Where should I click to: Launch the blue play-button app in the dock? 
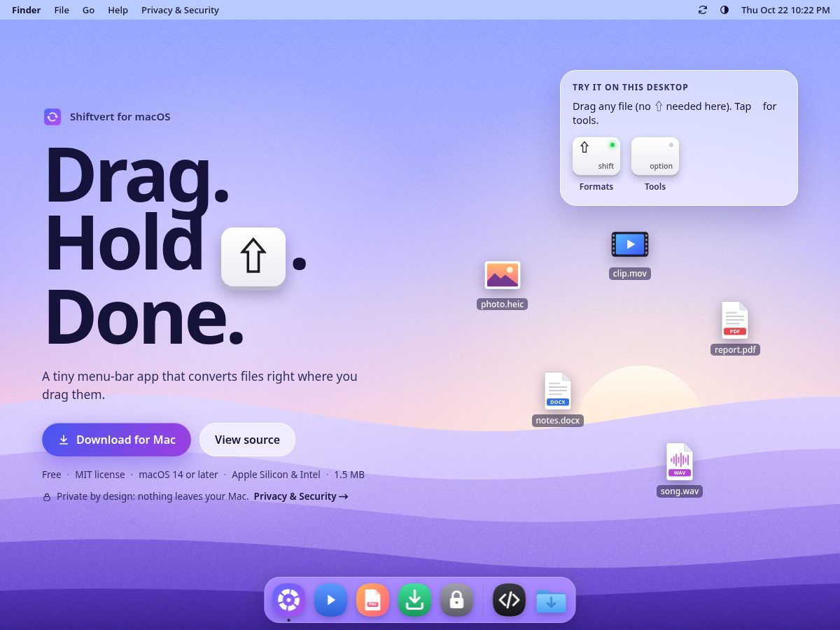coord(330,600)
